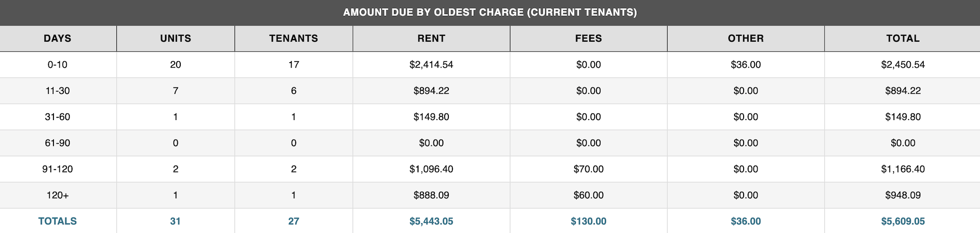Click the RENT column header
980x233 pixels.
(x=431, y=39)
